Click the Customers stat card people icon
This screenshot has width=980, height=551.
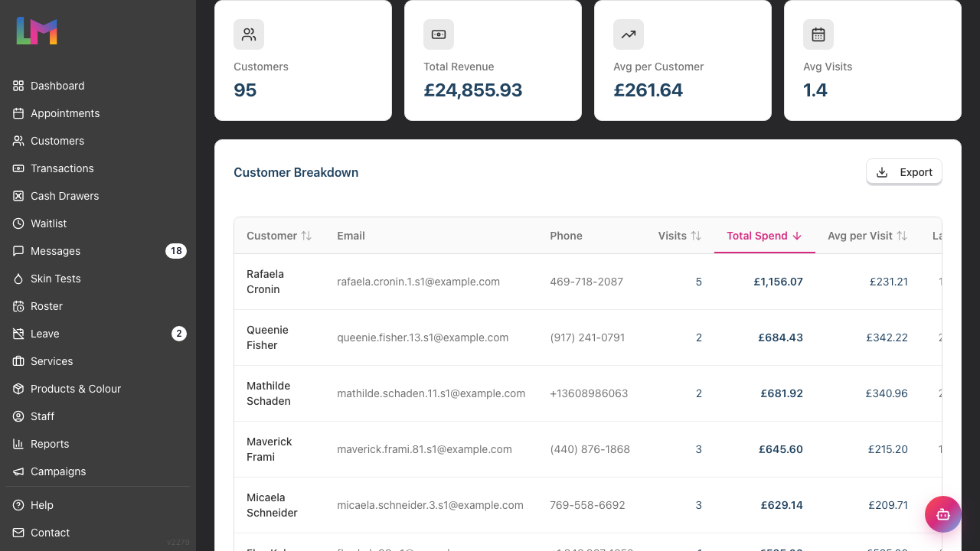[249, 34]
